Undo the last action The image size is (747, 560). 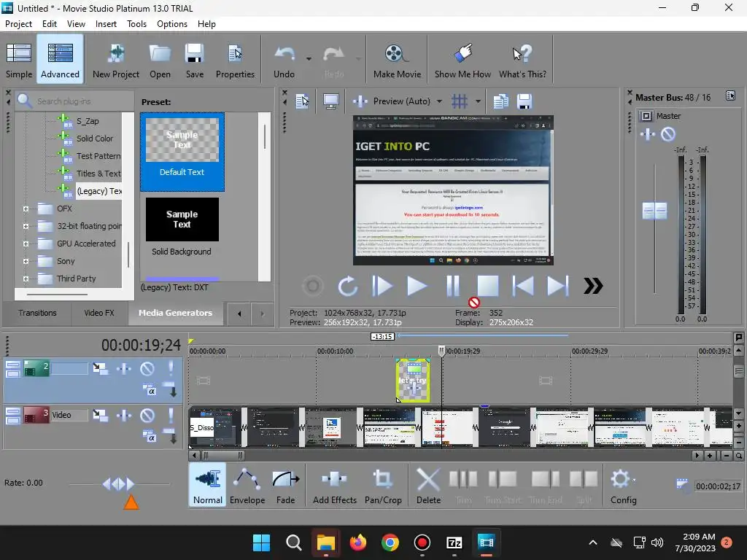click(x=284, y=60)
